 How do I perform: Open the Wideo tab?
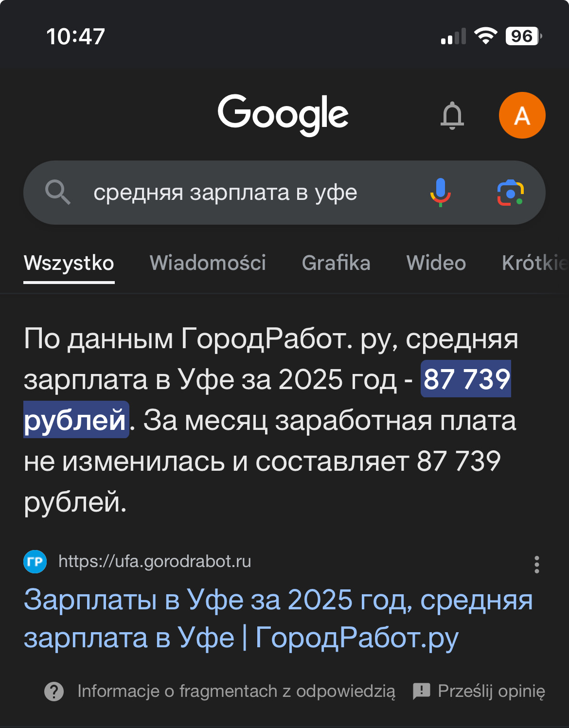[x=436, y=263]
